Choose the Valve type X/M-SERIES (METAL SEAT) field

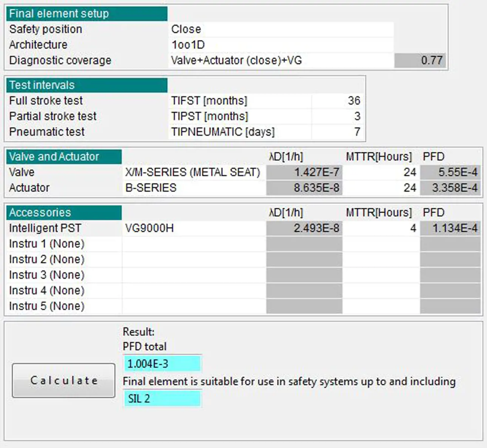point(193,172)
